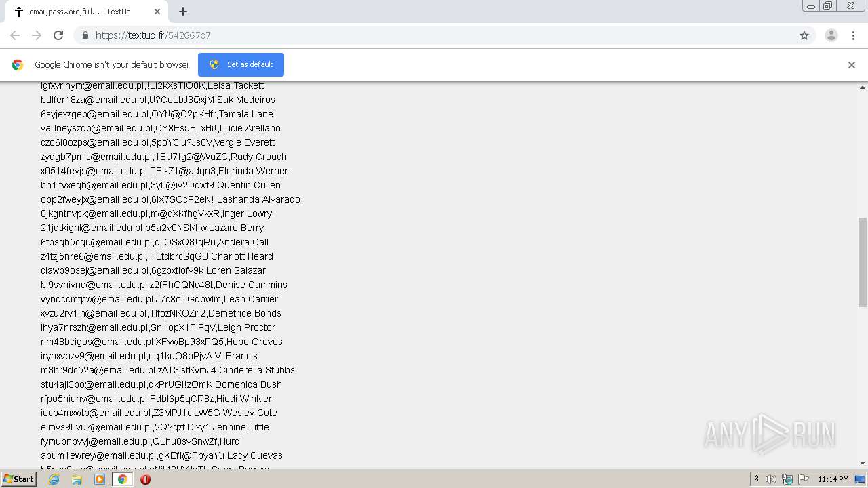Open the Windows Start menu
Image resolution: width=868 pixels, height=488 pixels.
coord(18,479)
